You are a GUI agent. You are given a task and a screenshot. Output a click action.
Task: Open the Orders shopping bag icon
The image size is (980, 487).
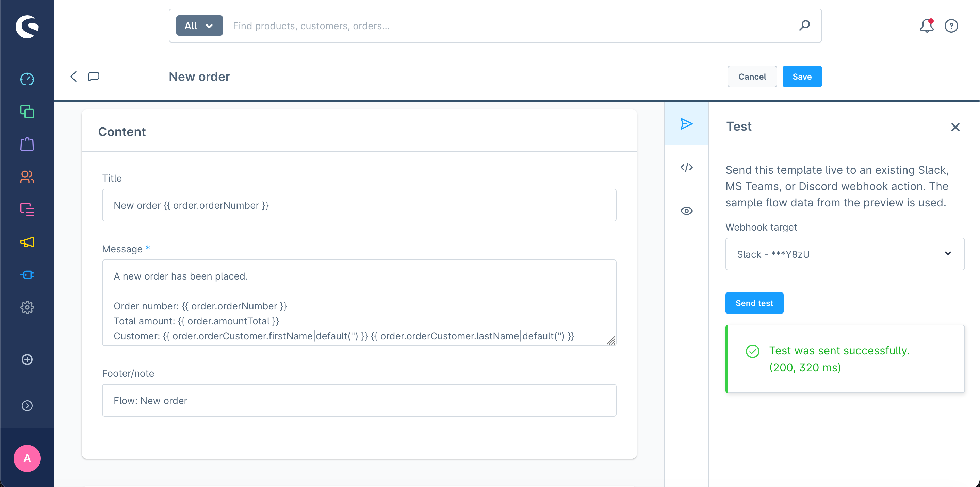click(27, 145)
